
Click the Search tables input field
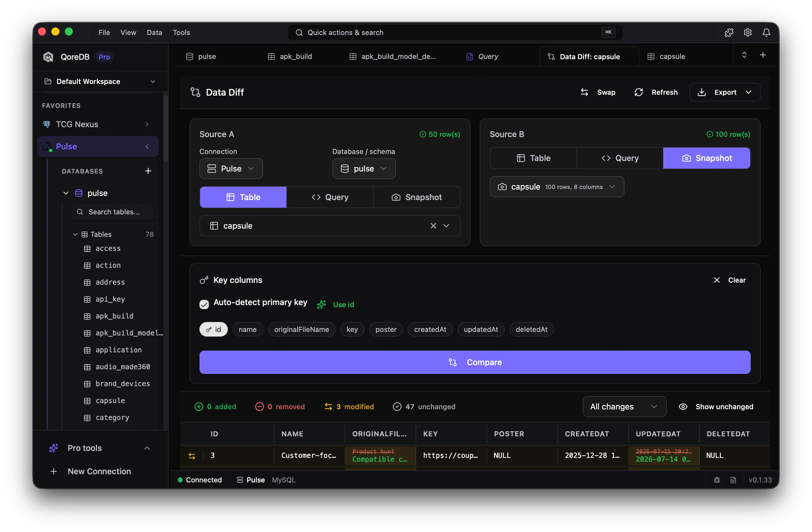click(113, 212)
